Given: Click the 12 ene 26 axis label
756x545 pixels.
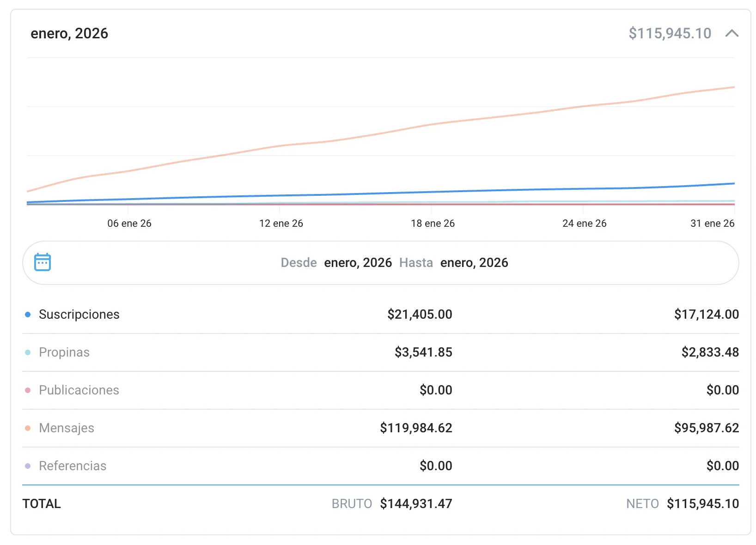Looking at the screenshot, I should (281, 224).
